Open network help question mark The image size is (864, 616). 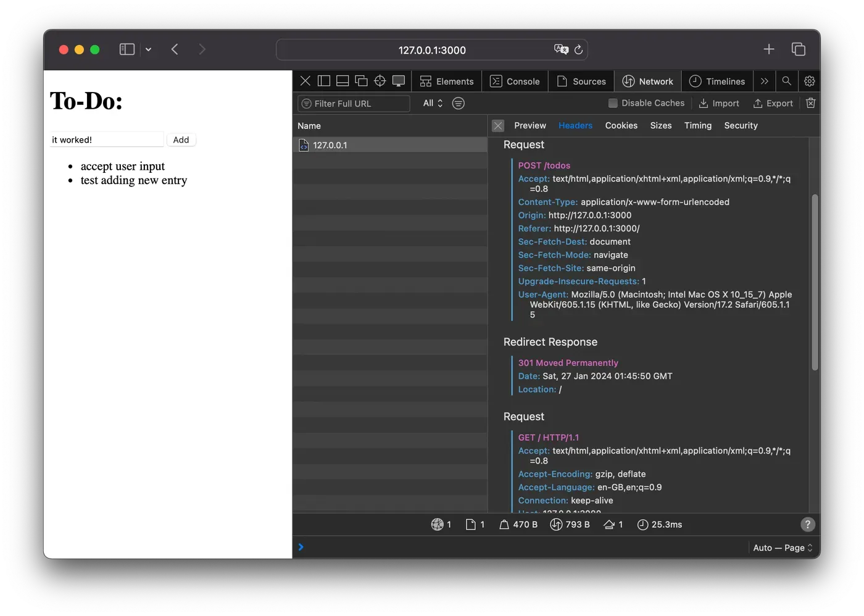point(808,525)
